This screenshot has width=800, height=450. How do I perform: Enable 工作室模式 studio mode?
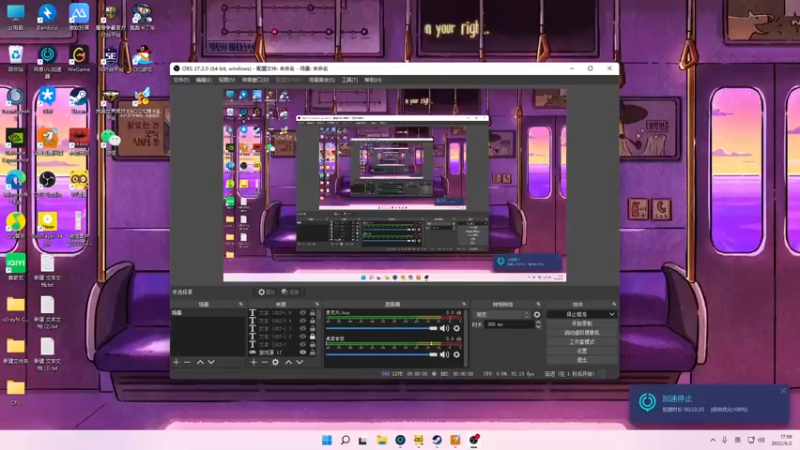pyautogui.click(x=582, y=342)
